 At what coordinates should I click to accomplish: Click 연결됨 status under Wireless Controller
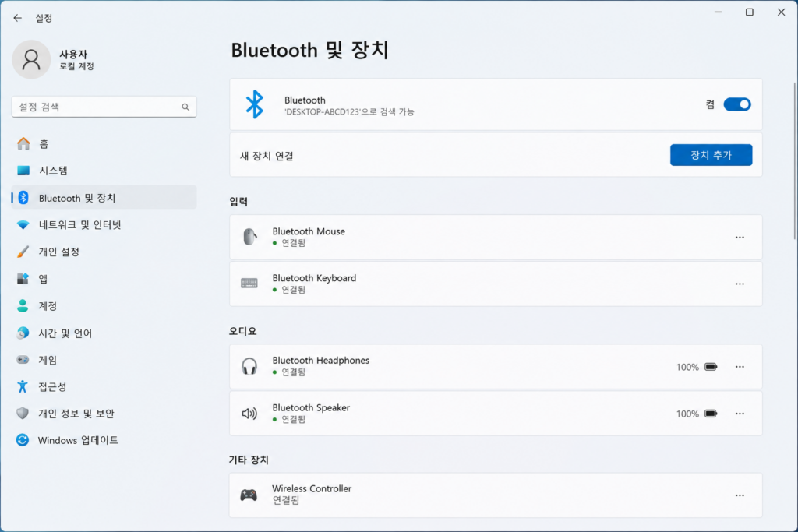pyautogui.click(x=286, y=501)
